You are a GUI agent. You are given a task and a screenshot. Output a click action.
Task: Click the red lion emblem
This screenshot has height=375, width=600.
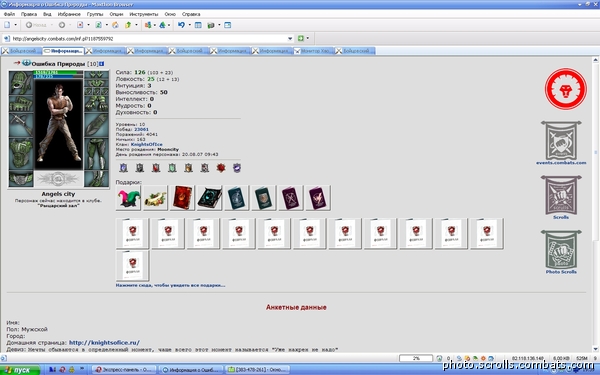pyautogui.click(x=566, y=89)
